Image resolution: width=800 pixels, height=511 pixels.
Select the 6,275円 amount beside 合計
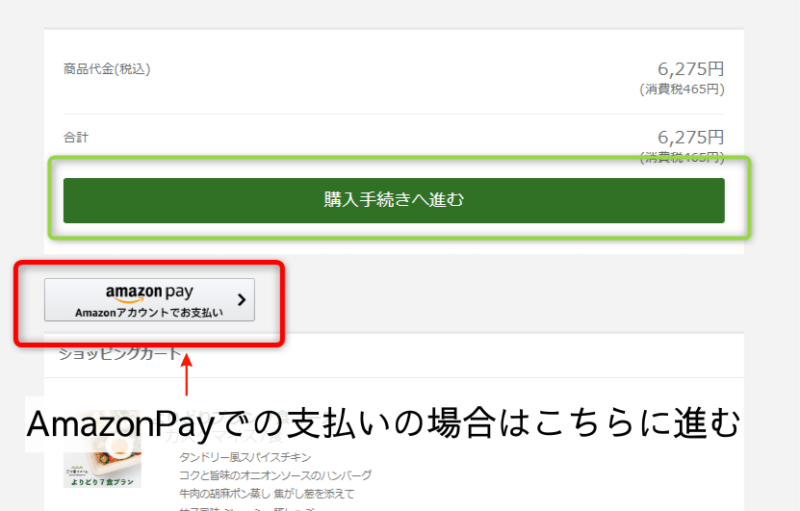(690, 137)
